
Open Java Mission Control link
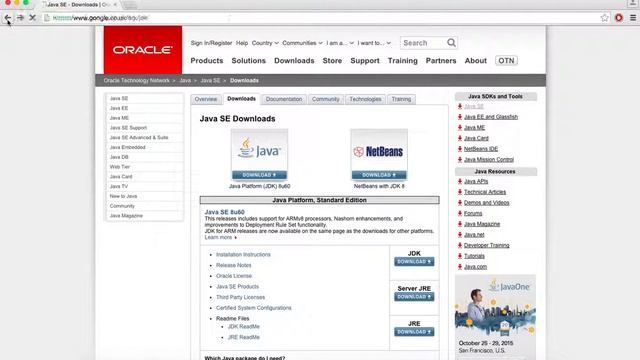coord(489,160)
